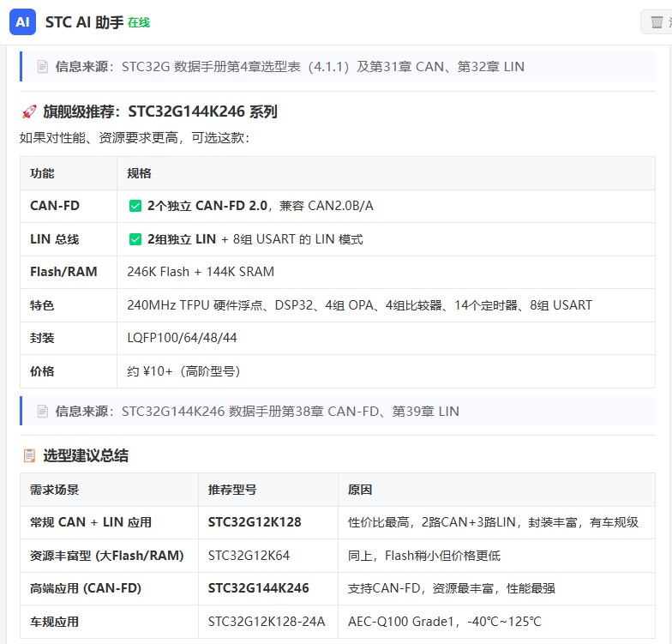Viewport: 672px width, 644px height.
Task: Click the reason AEC-Q100 Grade1, -40℃~125℃
Action: tap(445, 622)
